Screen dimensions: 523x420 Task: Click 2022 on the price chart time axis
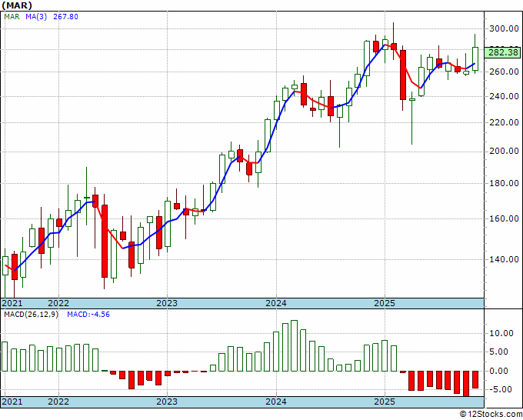coord(58,303)
